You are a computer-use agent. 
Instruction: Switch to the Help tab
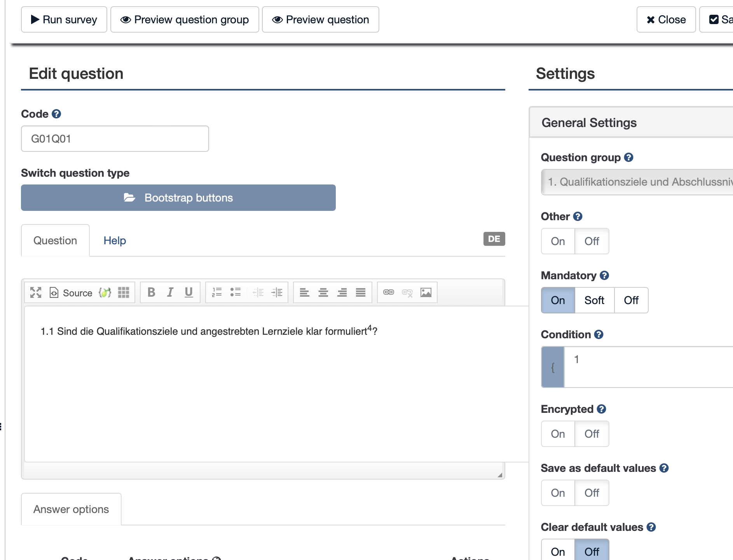point(115,241)
